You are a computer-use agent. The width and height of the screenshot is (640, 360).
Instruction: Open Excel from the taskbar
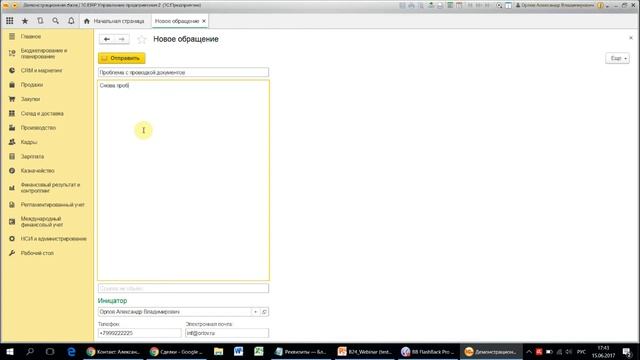(x=258, y=351)
